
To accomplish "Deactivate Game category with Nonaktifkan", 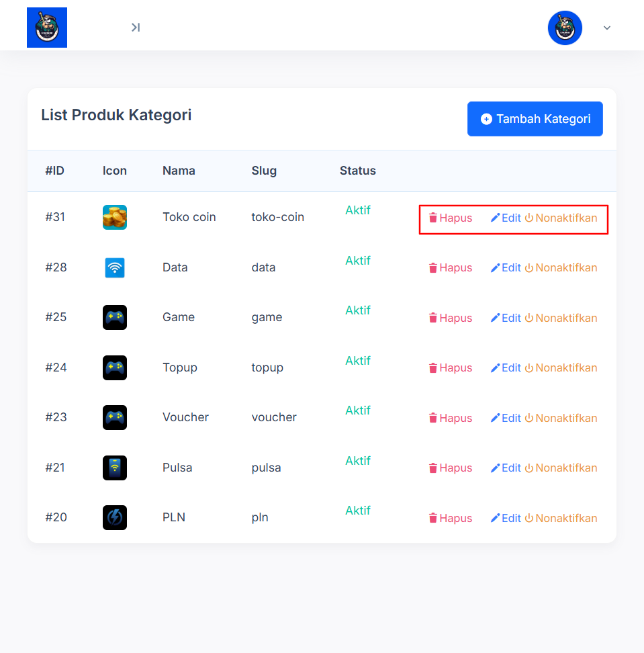I will tap(561, 318).
